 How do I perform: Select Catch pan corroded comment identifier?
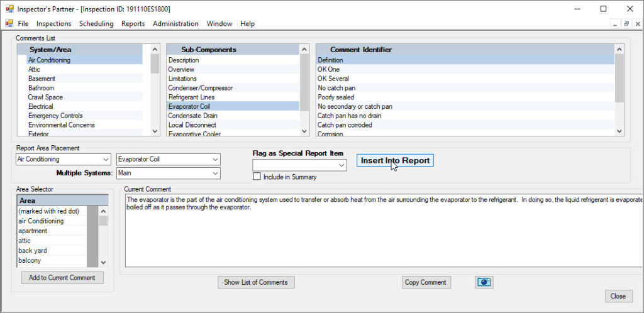pyautogui.click(x=344, y=125)
